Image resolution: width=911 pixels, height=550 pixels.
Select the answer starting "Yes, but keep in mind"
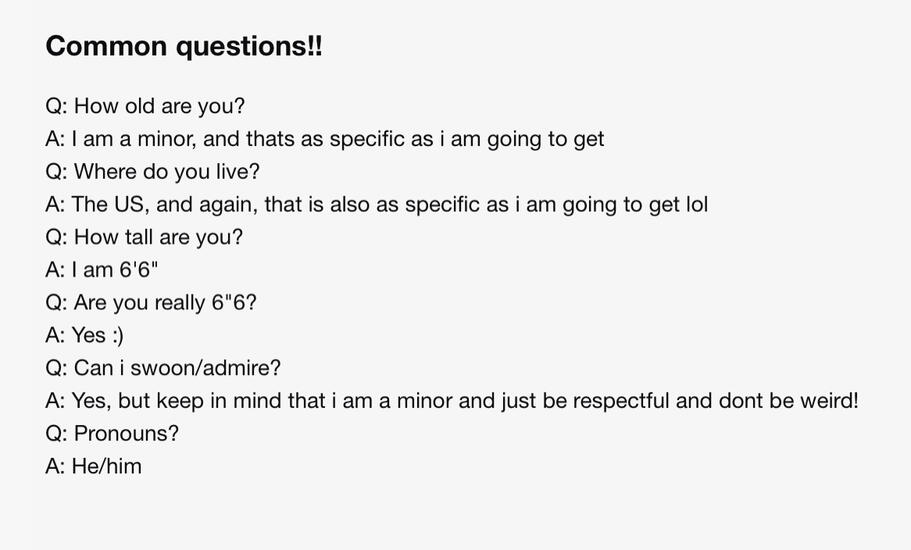tap(452, 402)
